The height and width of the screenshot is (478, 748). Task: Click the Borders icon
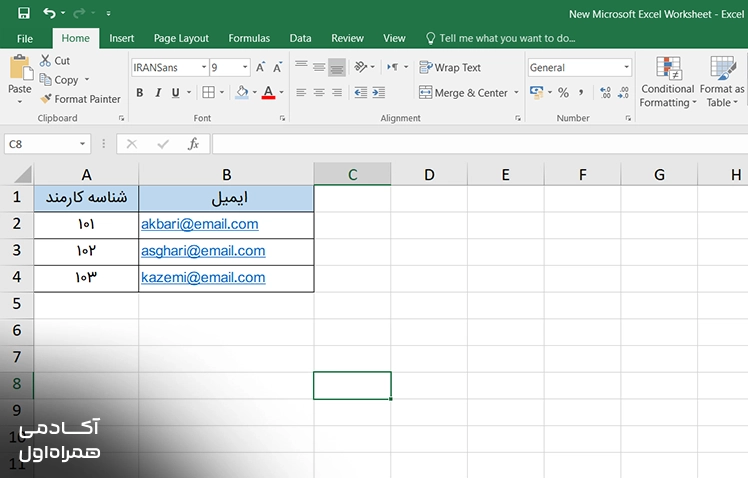tap(208, 92)
